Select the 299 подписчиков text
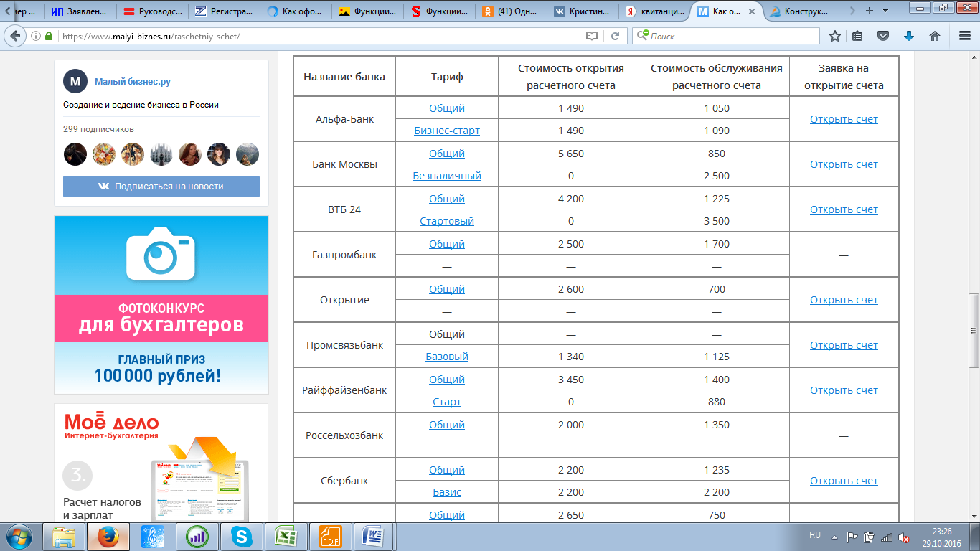The height and width of the screenshot is (551, 980). (x=98, y=129)
